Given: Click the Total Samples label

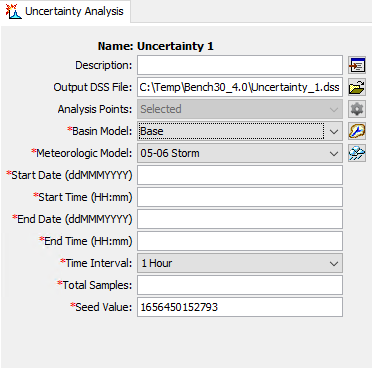Looking at the screenshot, I should pos(94,285).
